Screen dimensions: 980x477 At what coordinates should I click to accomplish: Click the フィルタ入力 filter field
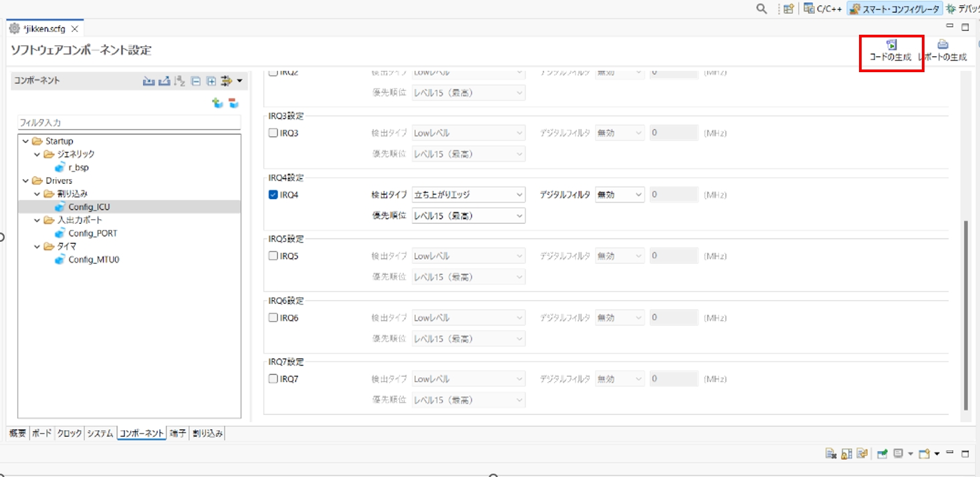pos(128,123)
